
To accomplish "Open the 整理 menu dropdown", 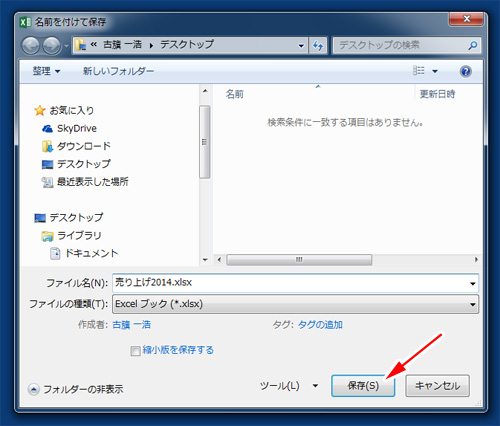I will (x=46, y=71).
